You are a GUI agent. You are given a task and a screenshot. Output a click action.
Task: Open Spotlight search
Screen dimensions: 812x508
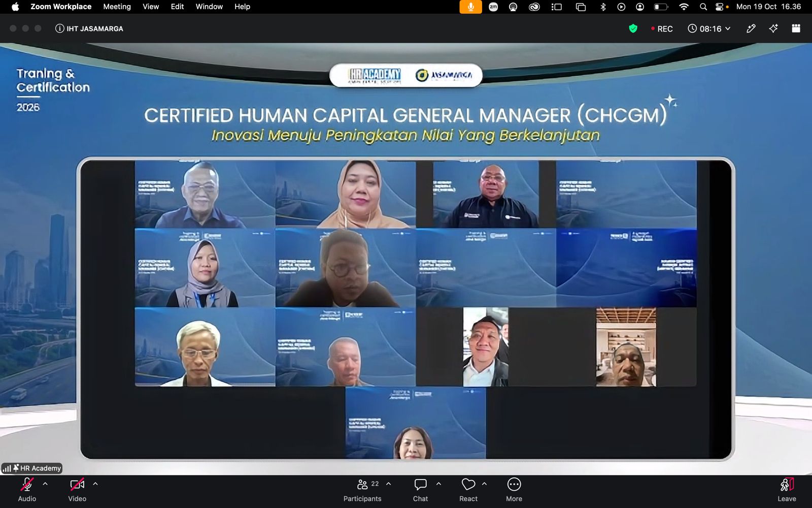pyautogui.click(x=703, y=7)
